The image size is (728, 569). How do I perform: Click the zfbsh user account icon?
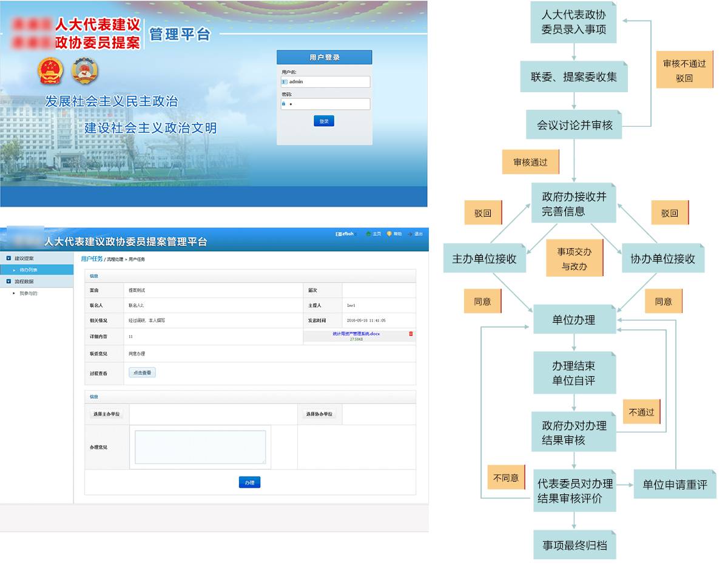point(339,234)
